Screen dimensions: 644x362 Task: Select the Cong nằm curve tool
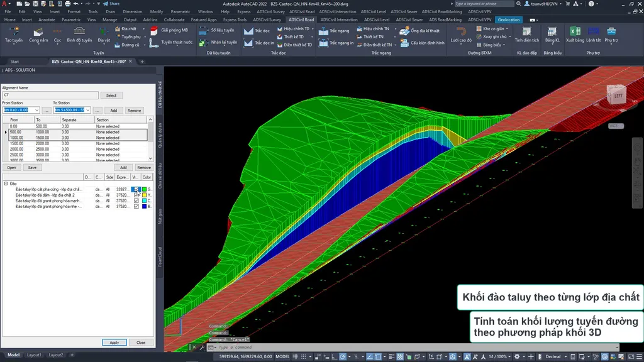pos(38,32)
